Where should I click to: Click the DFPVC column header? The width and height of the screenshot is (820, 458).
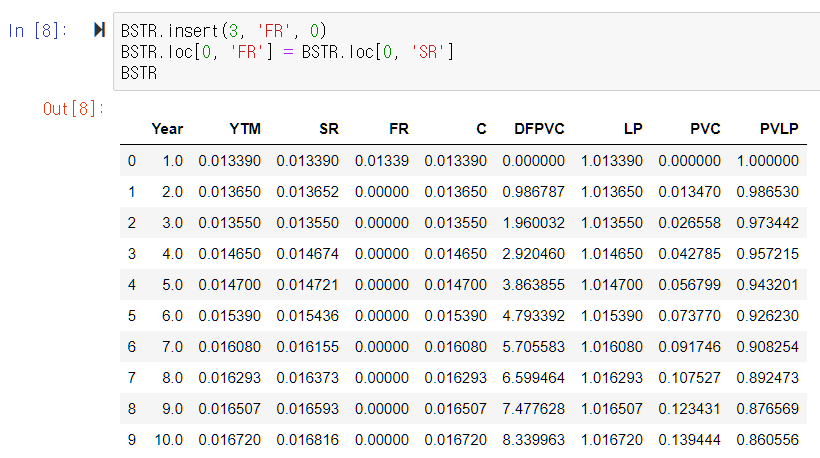(539, 129)
